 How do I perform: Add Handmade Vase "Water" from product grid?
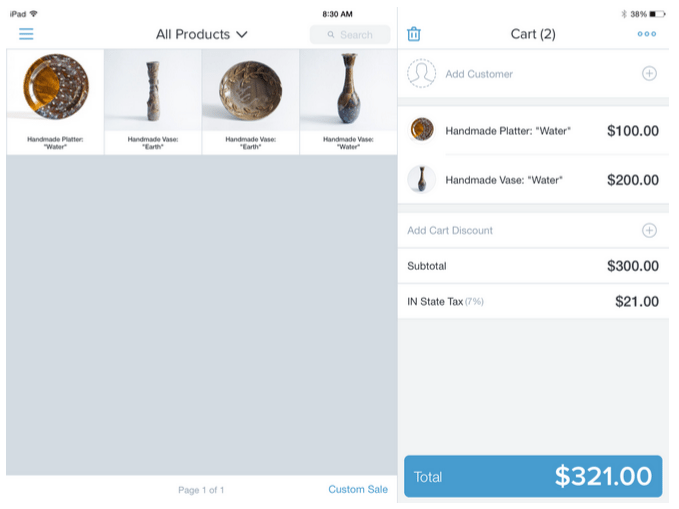pyautogui.click(x=348, y=102)
